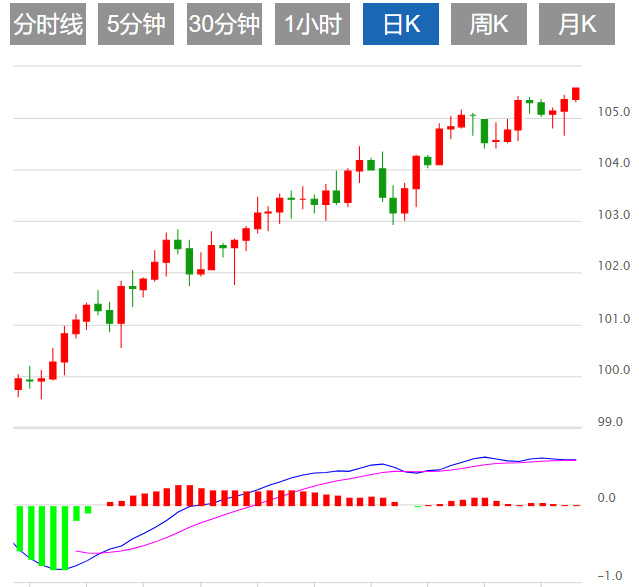This screenshot has width=639, height=587.
Task: Switch to the 月K monthly chart
Action: pos(576,24)
